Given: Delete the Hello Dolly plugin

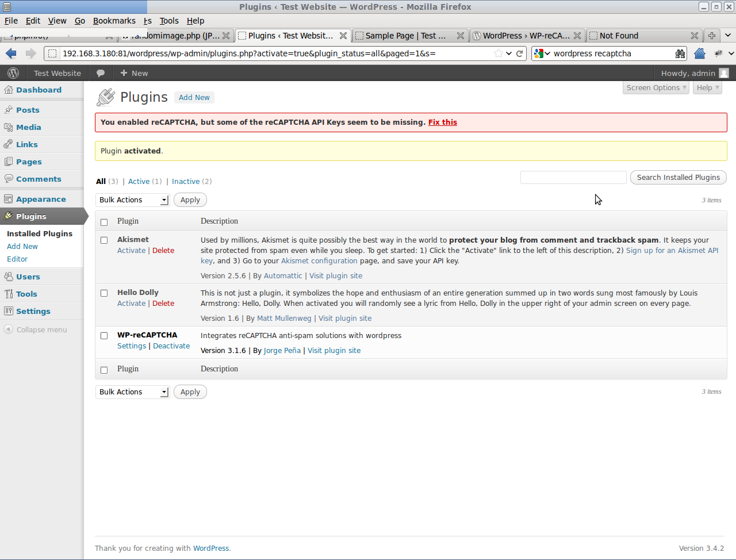Looking at the screenshot, I should tap(163, 304).
